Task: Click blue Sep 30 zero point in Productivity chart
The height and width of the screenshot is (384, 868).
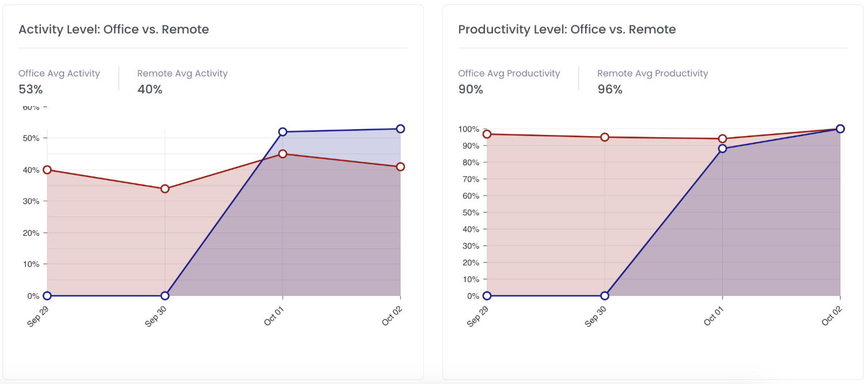Action: pos(605,296)
